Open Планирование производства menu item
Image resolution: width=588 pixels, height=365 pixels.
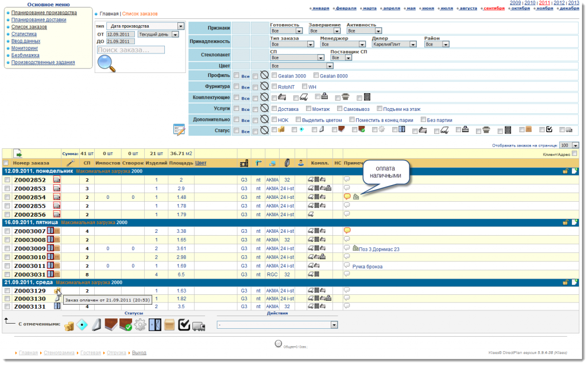44,13
